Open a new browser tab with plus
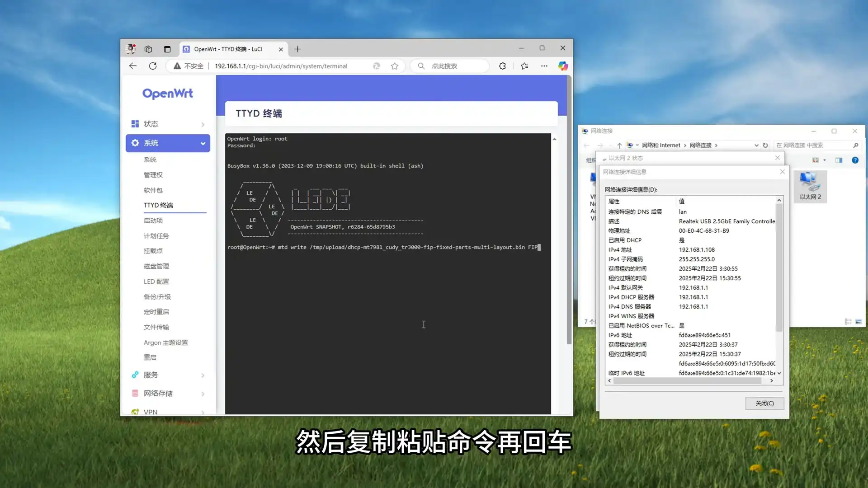868x488 pixels. (x=297, y=49)
